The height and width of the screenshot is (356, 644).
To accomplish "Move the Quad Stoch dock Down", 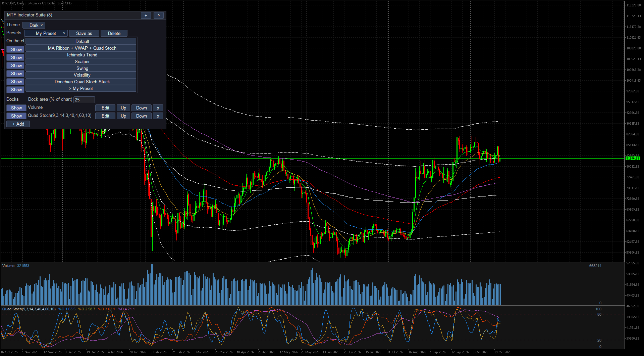I will point(142,116).
